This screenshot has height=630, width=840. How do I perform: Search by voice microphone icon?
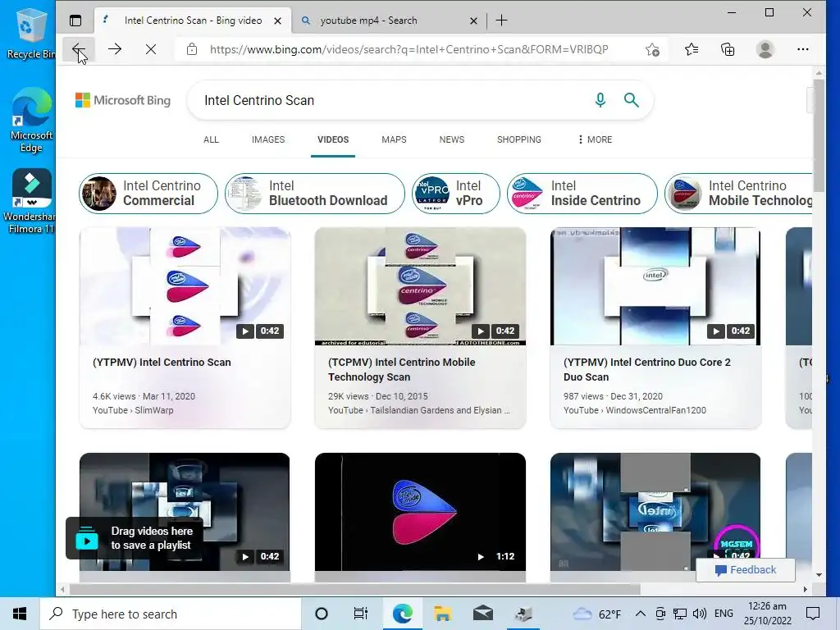click(x=600, y=99)
